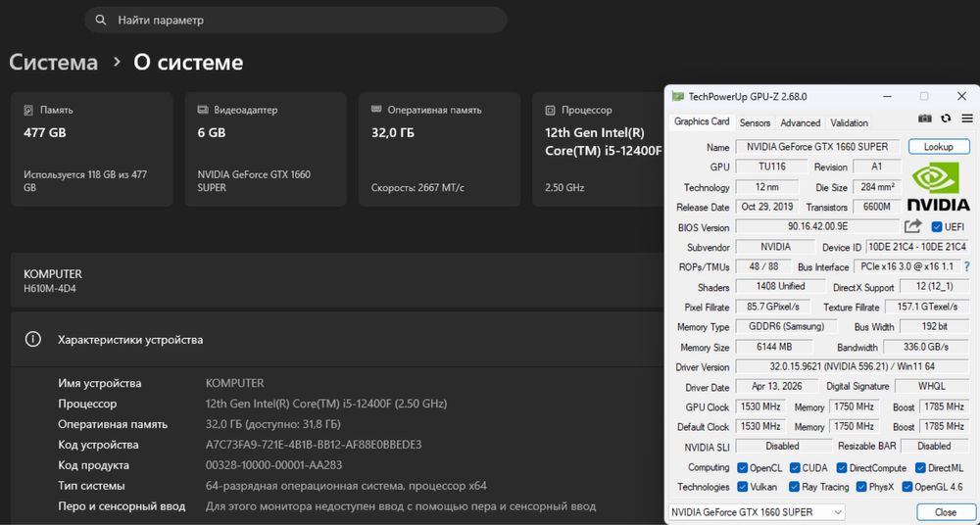Click the Driver Version value field
This screenshot has height=525, width=980.
tap(852, 367)
